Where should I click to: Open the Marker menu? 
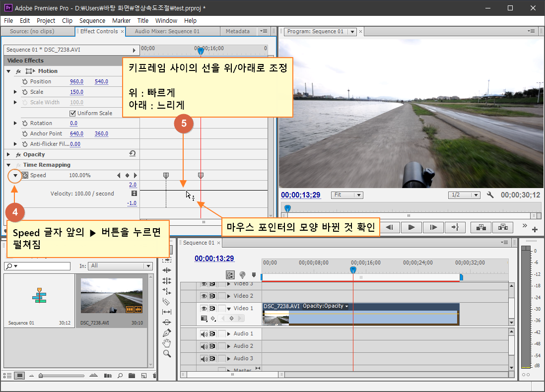tap(121, 21)
